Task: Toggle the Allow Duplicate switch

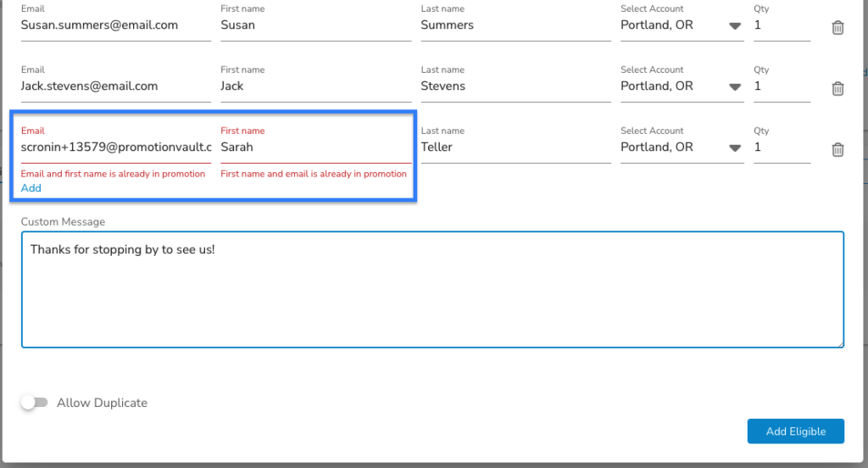Action: point(35,403)
